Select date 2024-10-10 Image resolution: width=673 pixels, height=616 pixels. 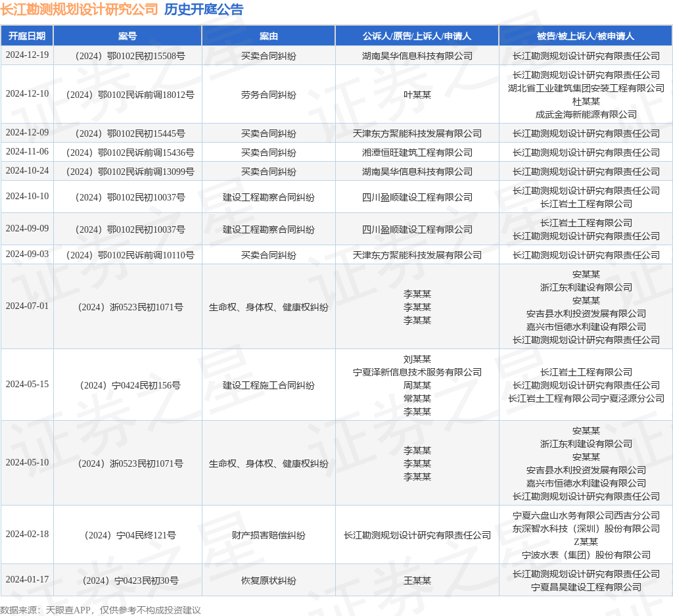[x=27, y=196]
